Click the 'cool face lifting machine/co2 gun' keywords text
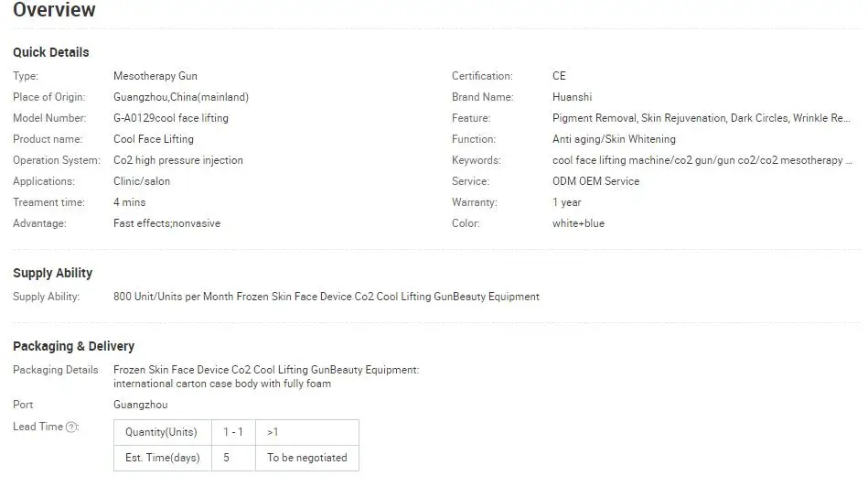 click(702, 160)
